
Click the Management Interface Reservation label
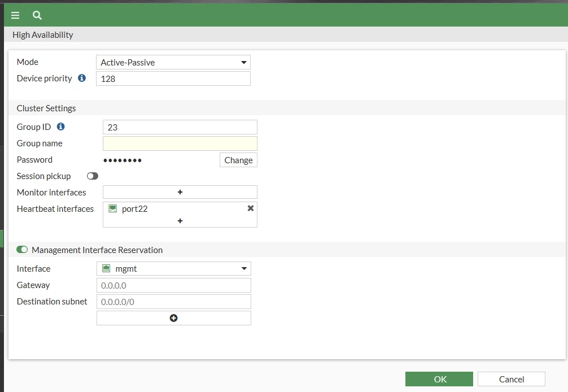coord(97,250)
